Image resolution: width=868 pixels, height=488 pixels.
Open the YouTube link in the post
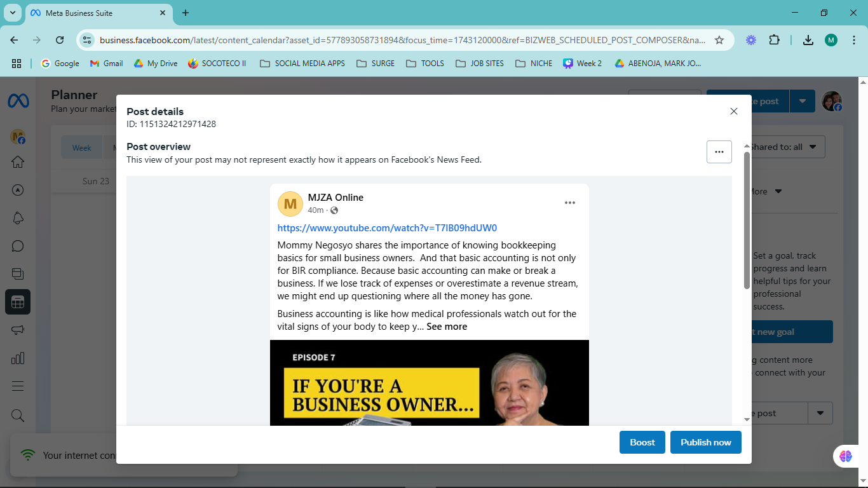coord(387,228)
